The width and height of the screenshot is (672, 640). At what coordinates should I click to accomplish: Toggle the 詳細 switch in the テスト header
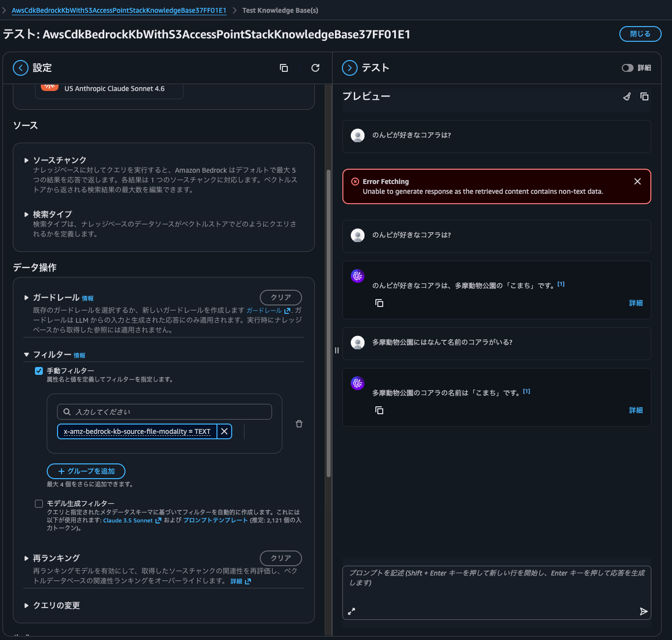pos(628,68)
